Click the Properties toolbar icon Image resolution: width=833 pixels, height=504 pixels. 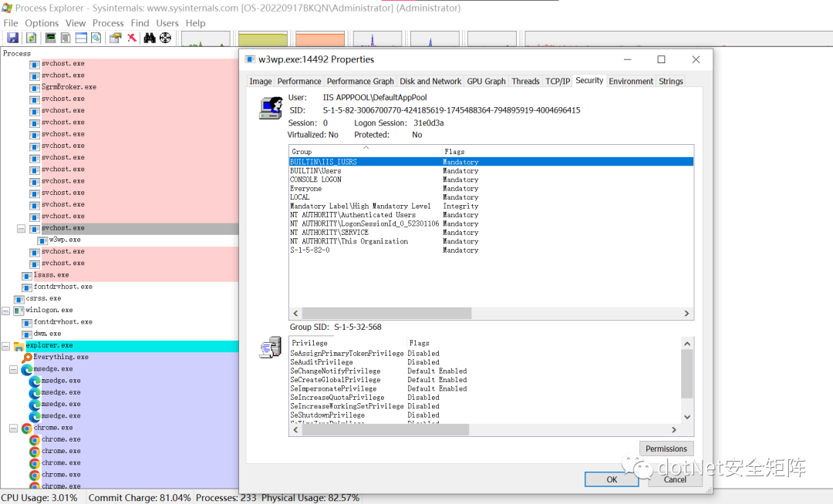(x=115, y=38)
